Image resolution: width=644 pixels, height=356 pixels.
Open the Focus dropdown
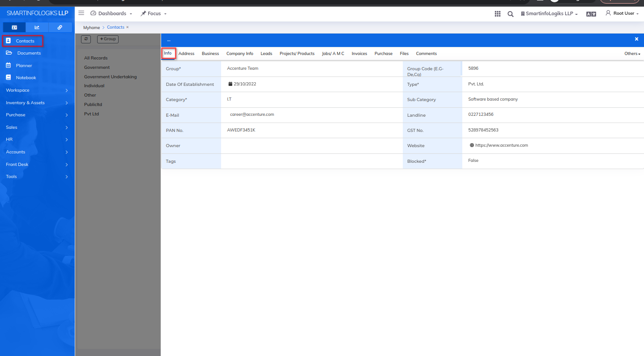[153, 13]
